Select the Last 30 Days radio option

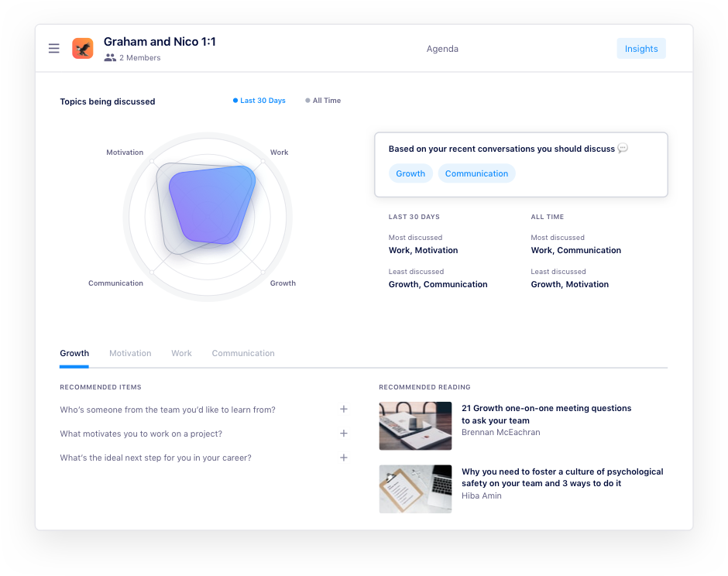259,100
